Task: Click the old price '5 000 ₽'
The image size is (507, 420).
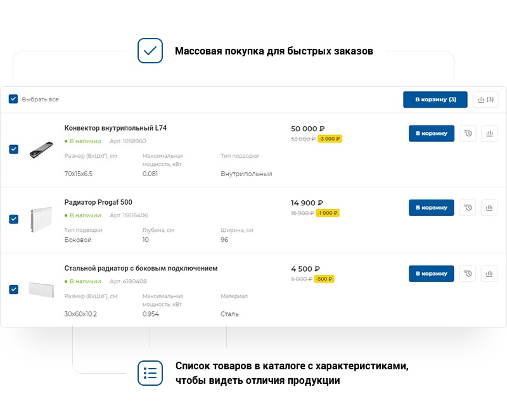Action: coord(302,279)
